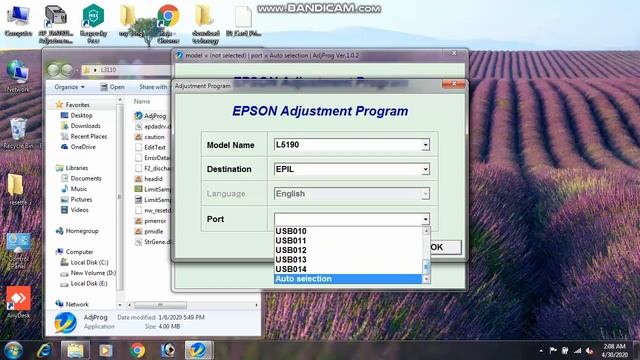Open the Windows Start menu

(x=13, y=350)
